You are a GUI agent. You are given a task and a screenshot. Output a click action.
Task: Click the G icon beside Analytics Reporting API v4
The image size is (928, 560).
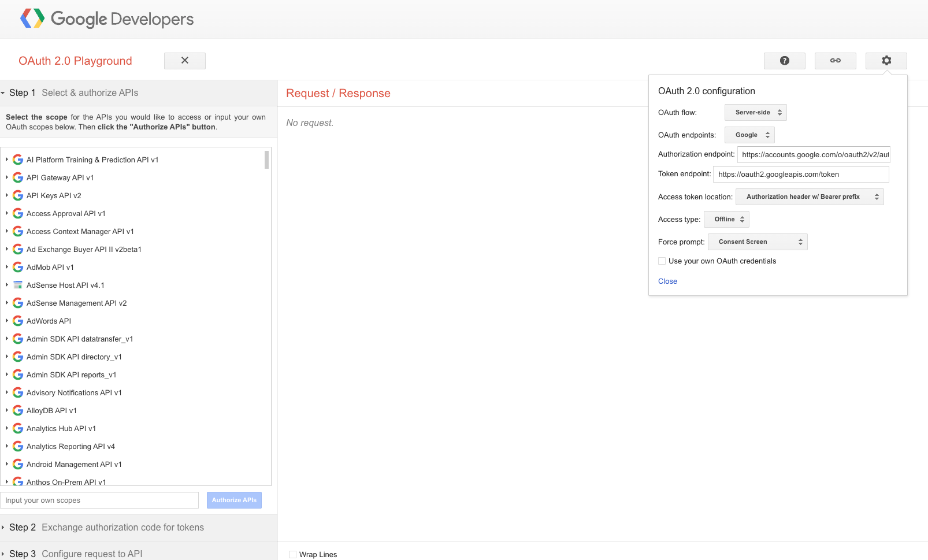[x=17, y=446]
